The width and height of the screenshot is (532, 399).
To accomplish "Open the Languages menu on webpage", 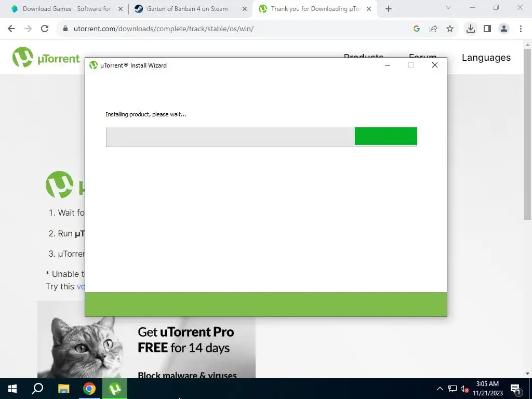I will click(486, 58).
